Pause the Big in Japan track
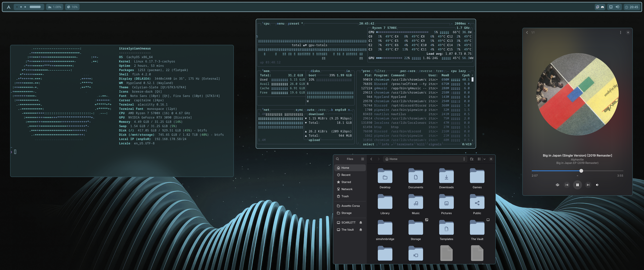 coord(577,185)
